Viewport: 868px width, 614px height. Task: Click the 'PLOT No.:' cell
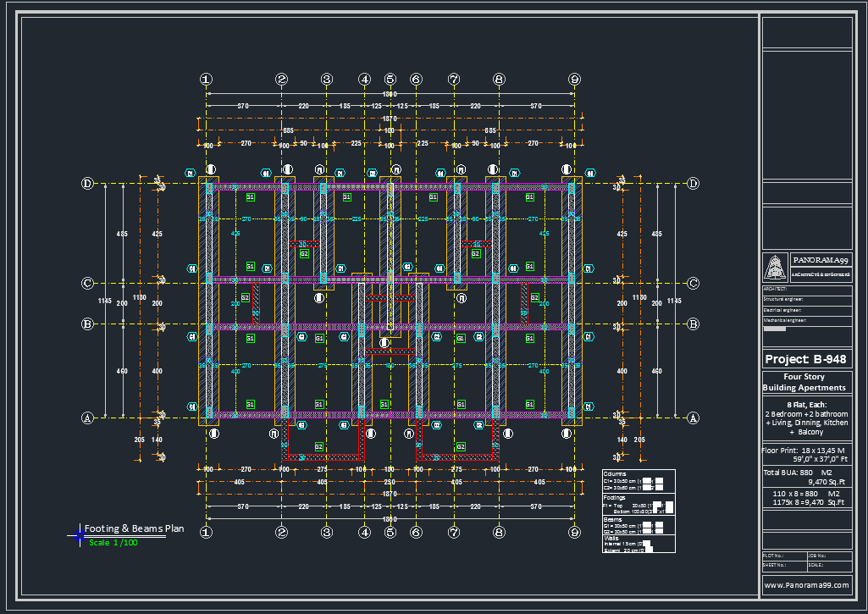(x=784, y=556)
